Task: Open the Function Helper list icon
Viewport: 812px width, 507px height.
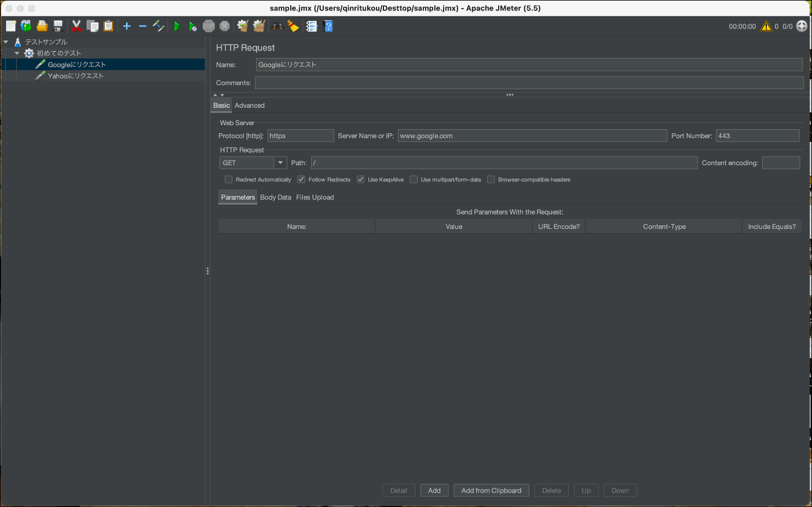Action: [x=312, y=26]
